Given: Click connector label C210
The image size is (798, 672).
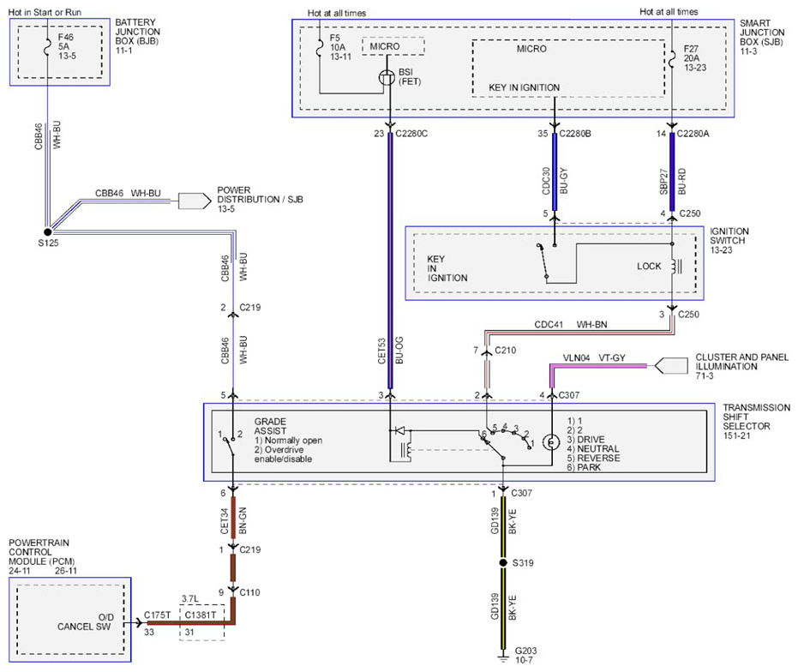Looking at the screenshot, I should click(506, 351).
